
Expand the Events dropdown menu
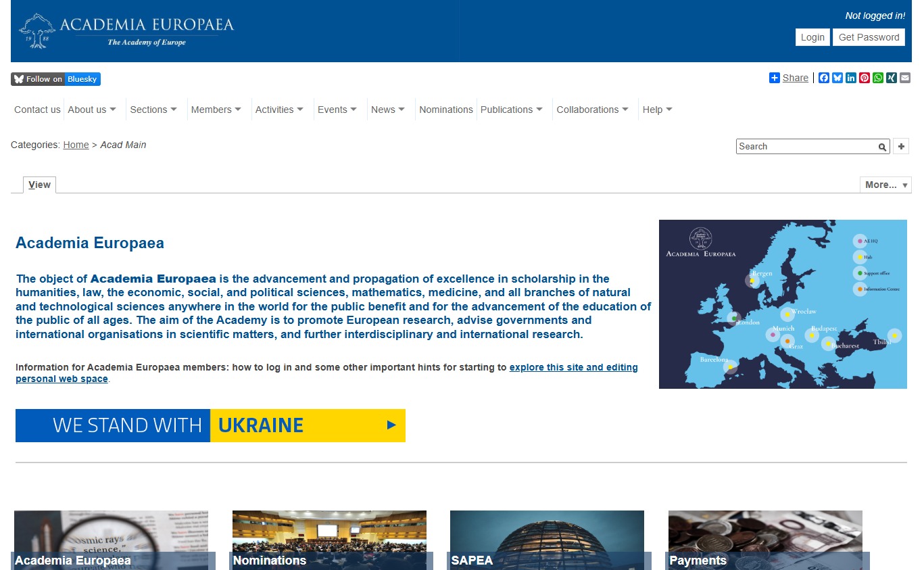(x=337, y=110)
